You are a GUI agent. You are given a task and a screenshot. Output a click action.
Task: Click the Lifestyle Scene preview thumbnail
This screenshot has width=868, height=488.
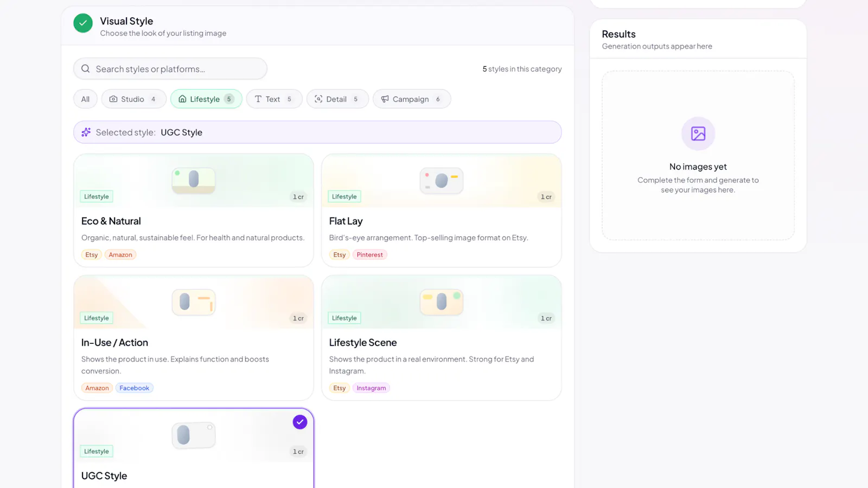coord(442,302)
